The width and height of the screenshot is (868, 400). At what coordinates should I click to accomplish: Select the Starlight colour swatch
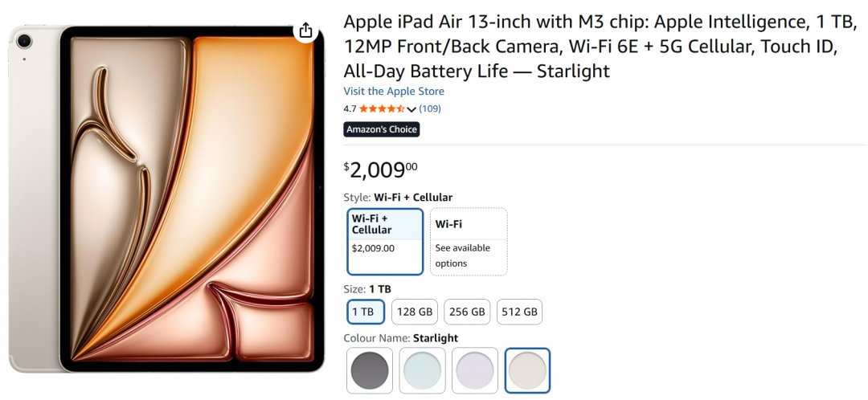[x=527, y=370]
